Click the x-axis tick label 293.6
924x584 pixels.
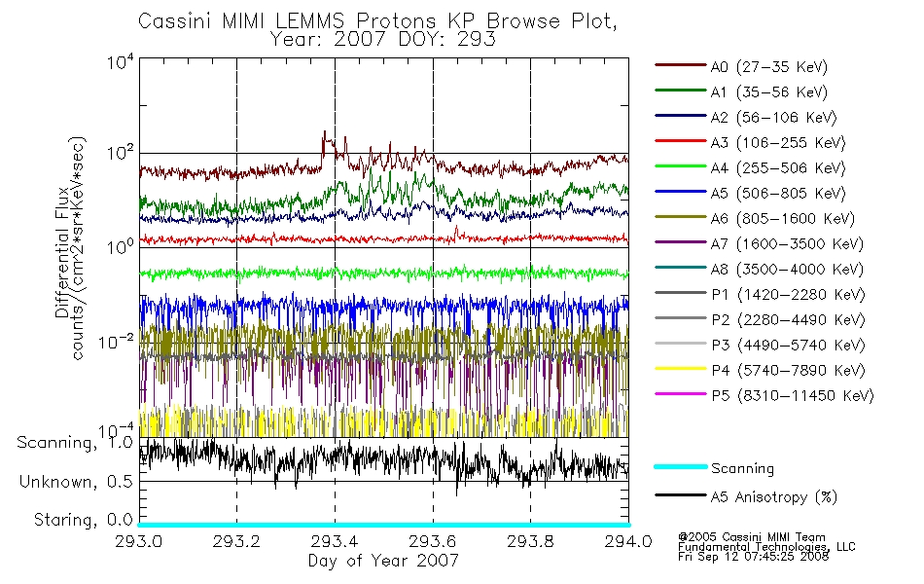pyautogui.click(x=433, y=541)
